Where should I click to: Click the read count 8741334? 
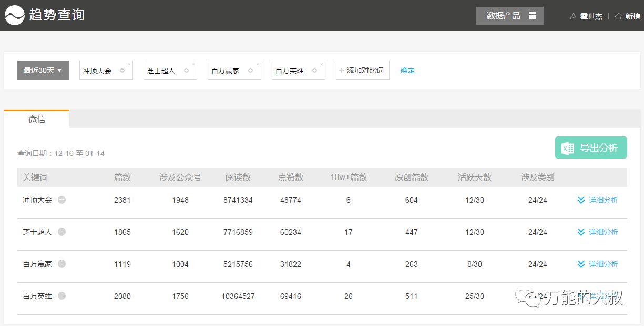coord(238,200)
